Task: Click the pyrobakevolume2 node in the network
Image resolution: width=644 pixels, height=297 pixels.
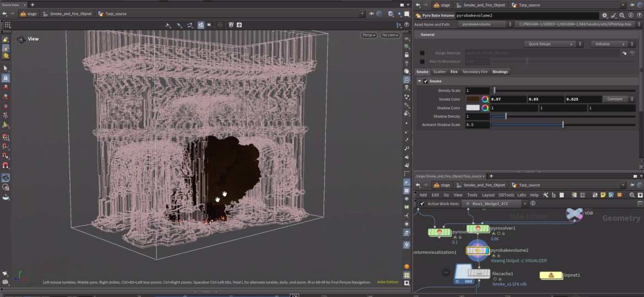Action: pyautogui.click(x=477, y=251)
